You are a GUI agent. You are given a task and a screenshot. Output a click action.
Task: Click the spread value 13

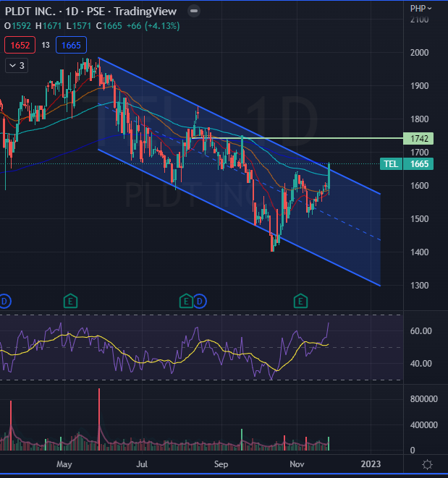coord(46,45)
